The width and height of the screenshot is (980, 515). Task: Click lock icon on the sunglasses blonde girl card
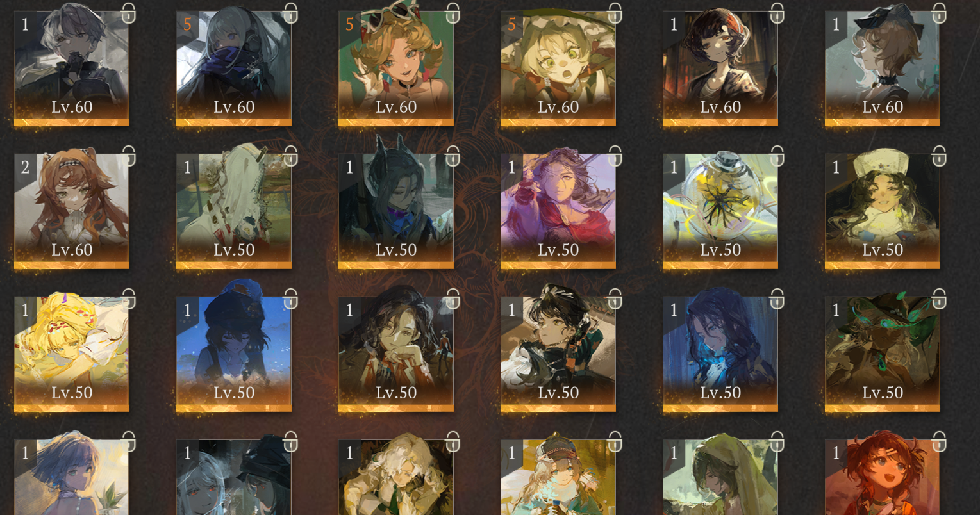pos(453,12)
